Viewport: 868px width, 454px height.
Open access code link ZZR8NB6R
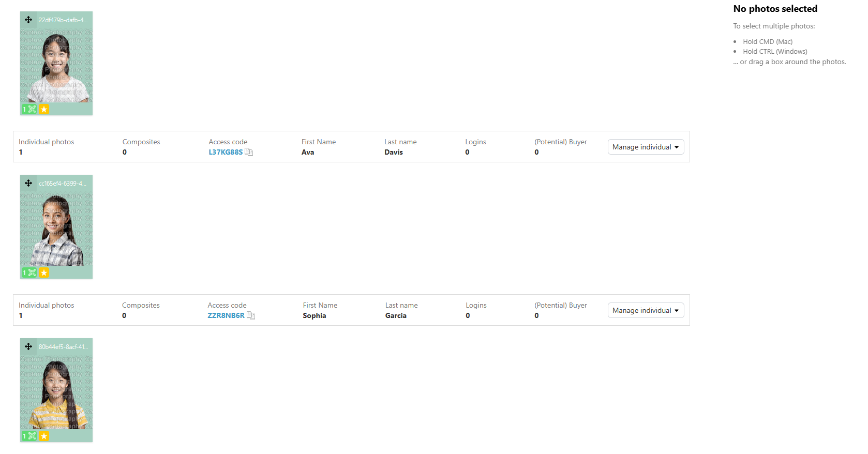click(226, 315)
